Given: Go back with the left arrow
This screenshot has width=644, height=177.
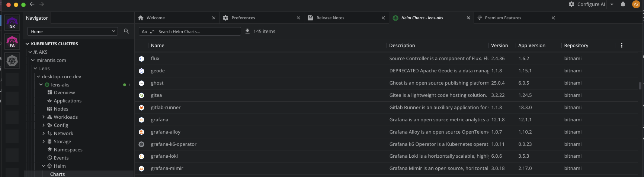Looking at the screenshot, I should [x=32, y=4].
